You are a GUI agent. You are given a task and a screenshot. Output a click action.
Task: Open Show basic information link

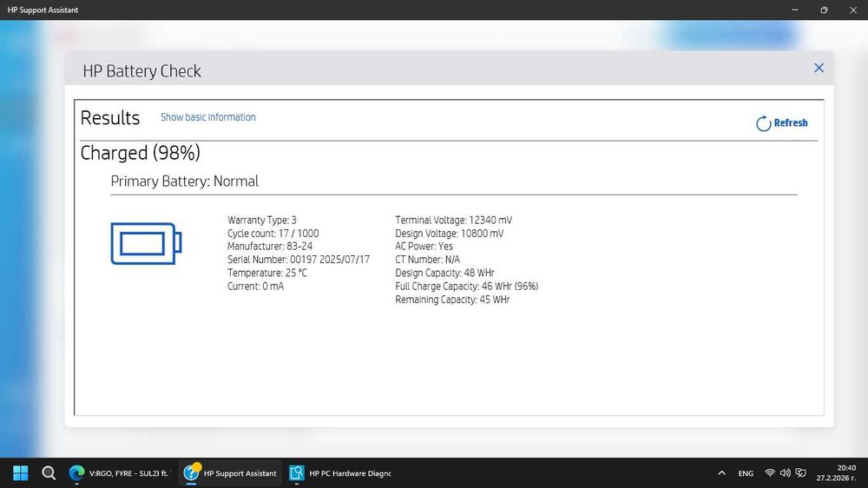click(x=208, y=117)
